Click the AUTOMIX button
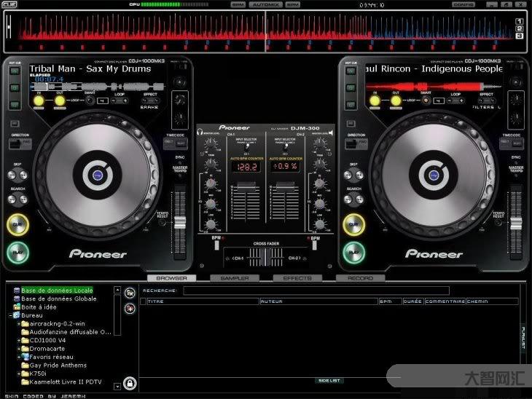The image size is (532, 399). 266,5
